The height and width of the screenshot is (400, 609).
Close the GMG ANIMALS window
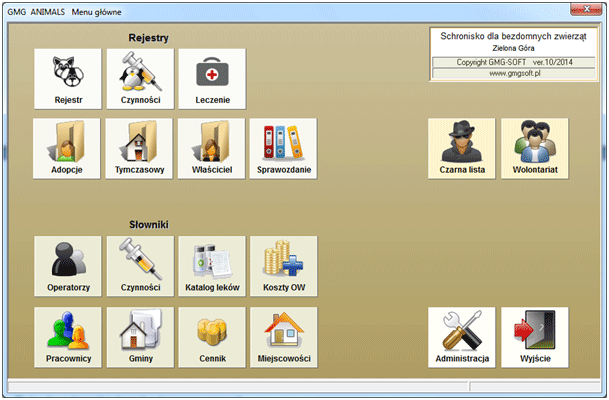tap(586, 9)
